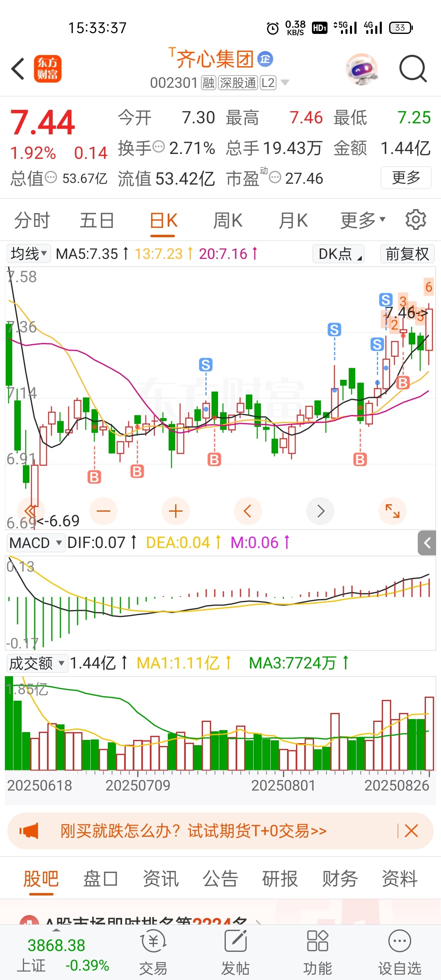Tap the megaphone icon in banner

coord(29,831)
